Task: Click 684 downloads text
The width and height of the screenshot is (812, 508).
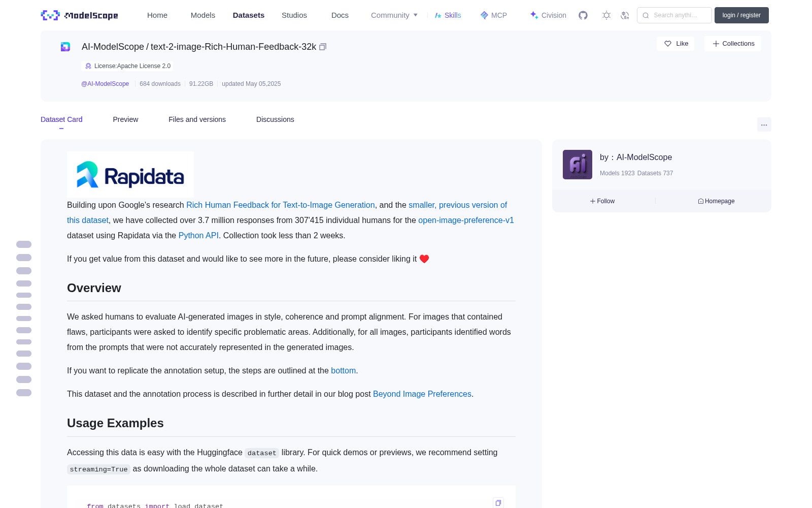Action: (x=160, y=84)
